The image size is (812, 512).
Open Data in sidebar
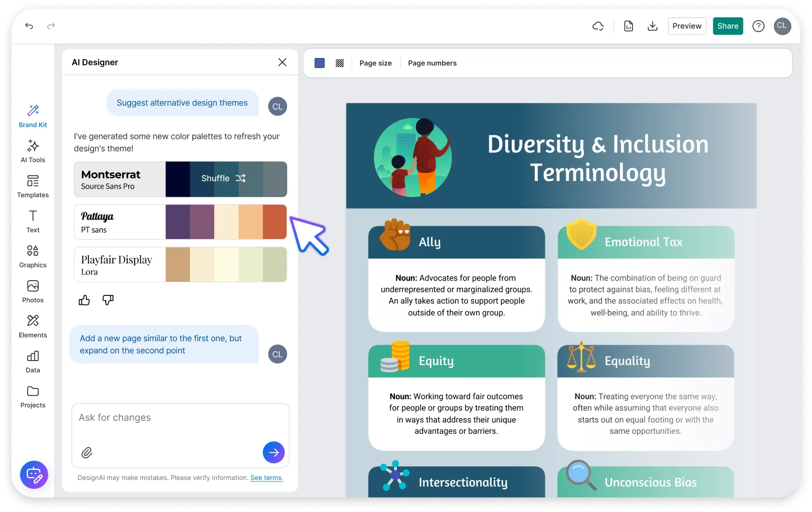(x=33, y=362)
